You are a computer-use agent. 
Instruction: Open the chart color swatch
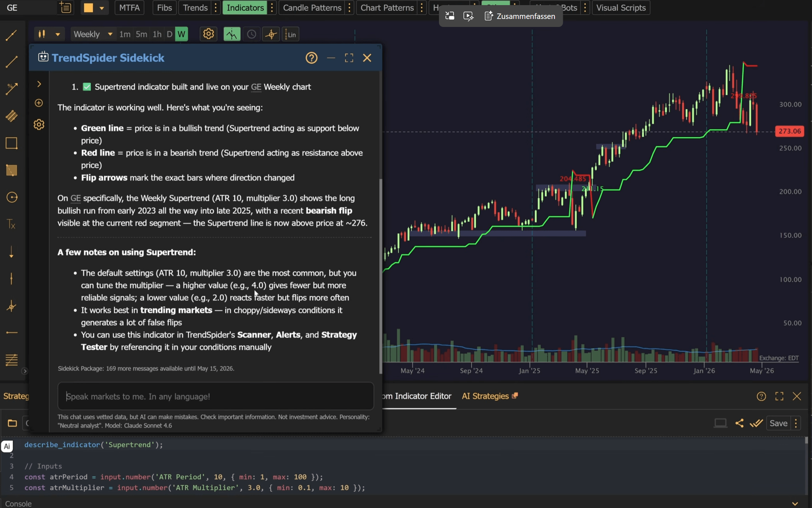tap(88, 8)
